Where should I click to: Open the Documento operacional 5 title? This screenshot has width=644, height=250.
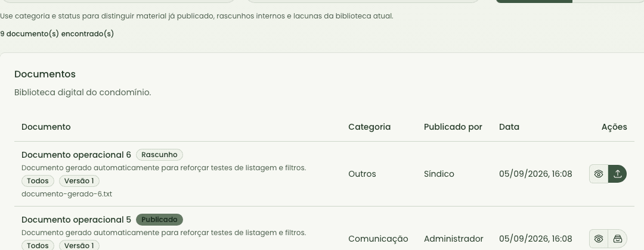click(x=76, y=219)
